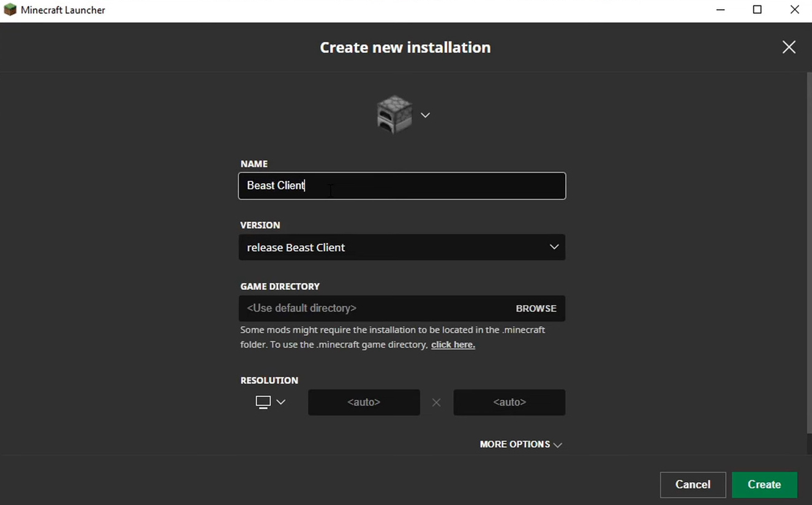Open the monitor resolution preset dropdown
The image size is (812, 505).
click(x=271, y=402)
